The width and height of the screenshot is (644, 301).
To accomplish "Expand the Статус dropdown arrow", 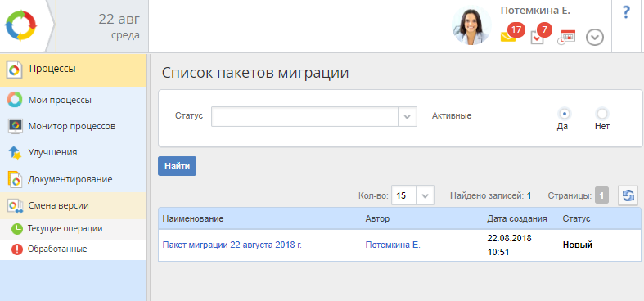I will point(407,116).
